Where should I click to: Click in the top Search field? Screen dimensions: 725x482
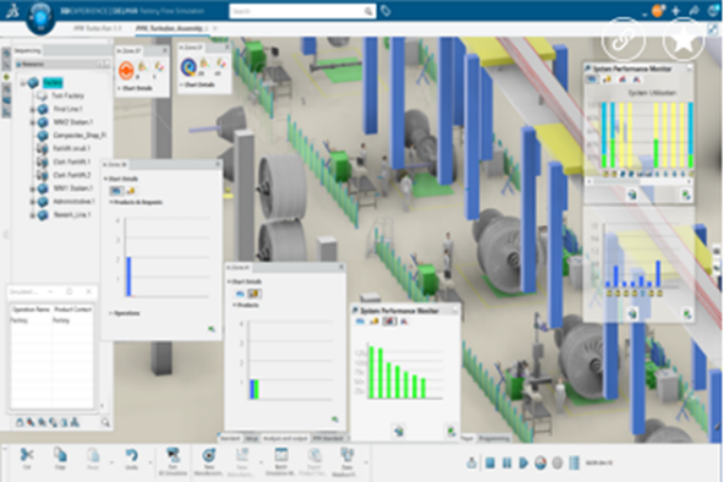click(x=300, y=11)
